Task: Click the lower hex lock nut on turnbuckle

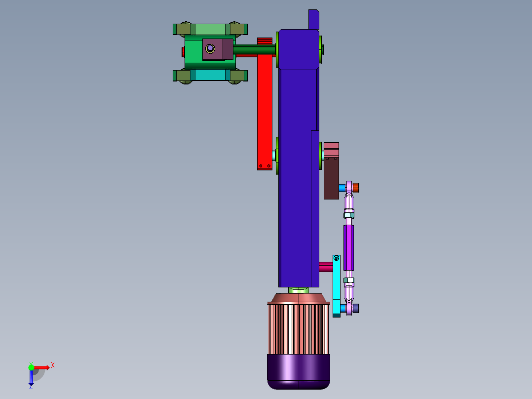Action: click(x=349, y=280)
